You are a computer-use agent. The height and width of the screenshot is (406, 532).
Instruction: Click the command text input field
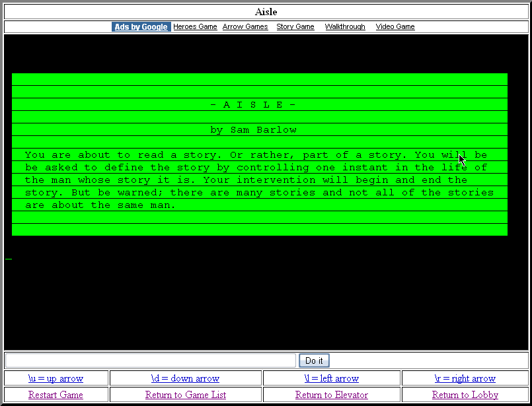(151, 360)
